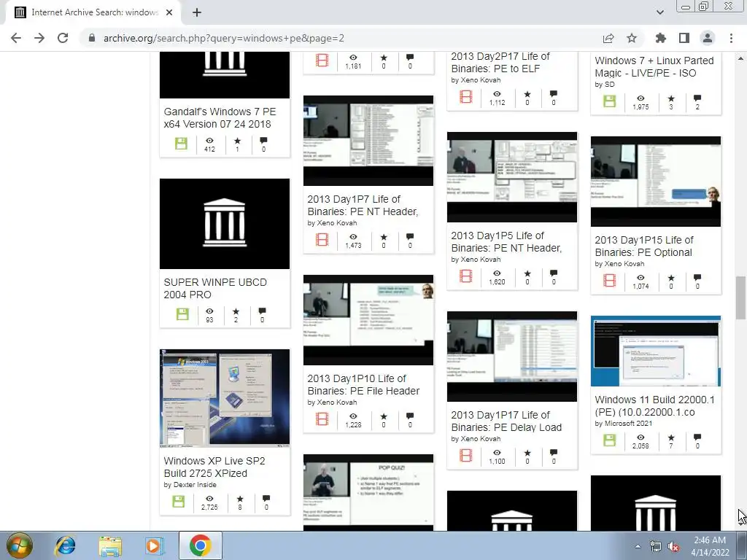Open Windows XP Live SP2 screenshot thumbnail
The width and height of the screenshot is (747, 560).
click(225, 399)
